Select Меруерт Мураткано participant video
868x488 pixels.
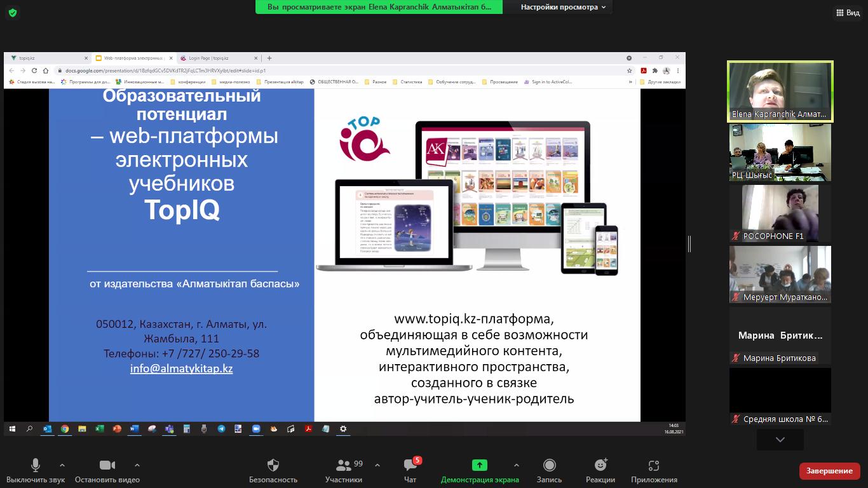[780, 274]
